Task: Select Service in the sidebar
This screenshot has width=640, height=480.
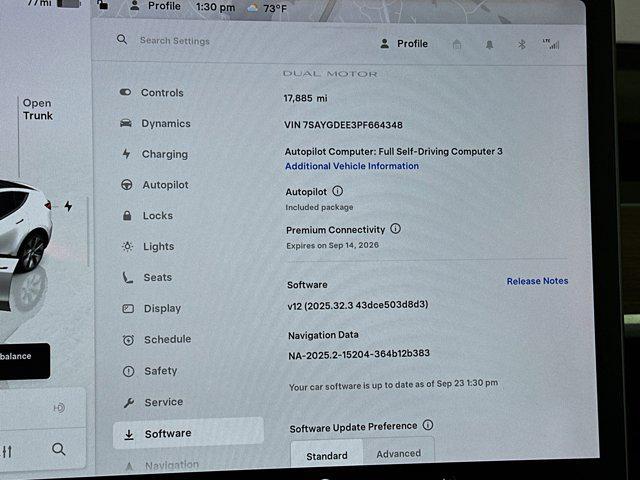Action: tap(153, 402)
